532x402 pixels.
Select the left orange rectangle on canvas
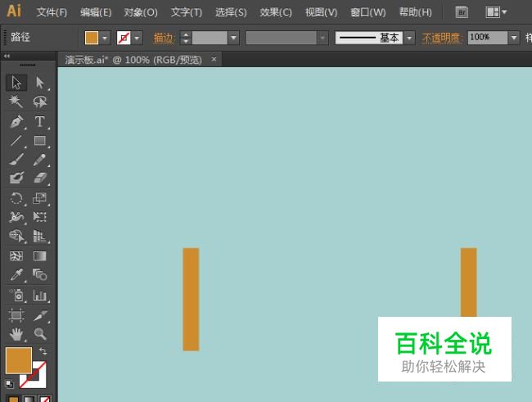pos(191,299)
